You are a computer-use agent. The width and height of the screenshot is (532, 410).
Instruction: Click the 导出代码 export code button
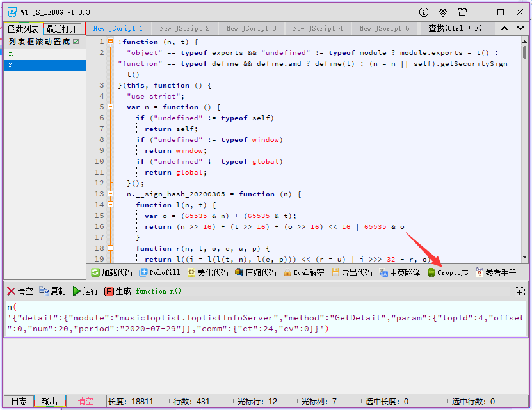click(351, 272)
